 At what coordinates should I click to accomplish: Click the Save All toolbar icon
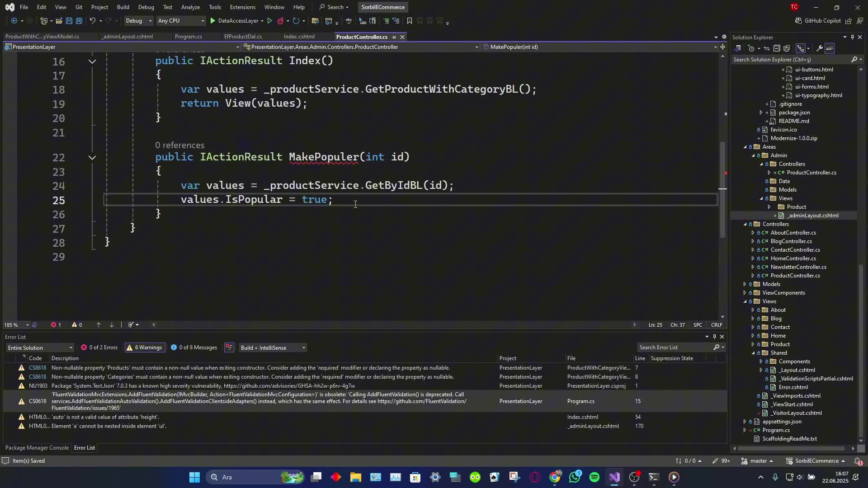(x=79, y=21)
